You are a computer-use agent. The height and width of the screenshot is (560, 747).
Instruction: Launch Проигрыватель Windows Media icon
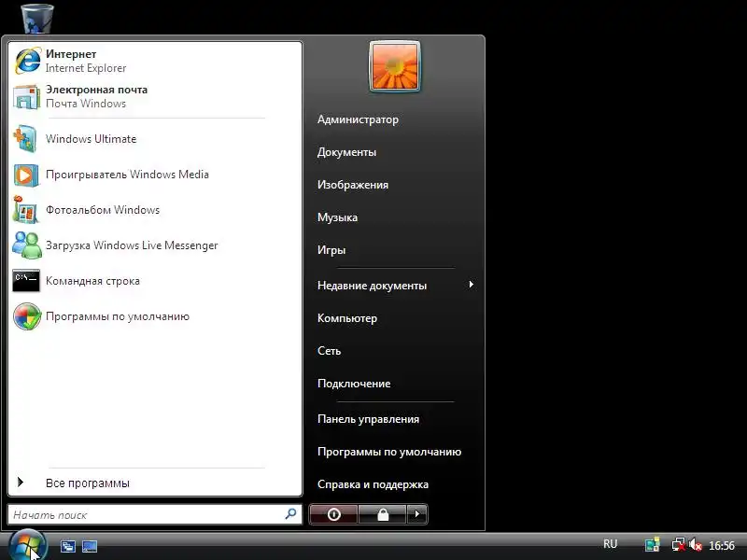(x=26, y=175)
